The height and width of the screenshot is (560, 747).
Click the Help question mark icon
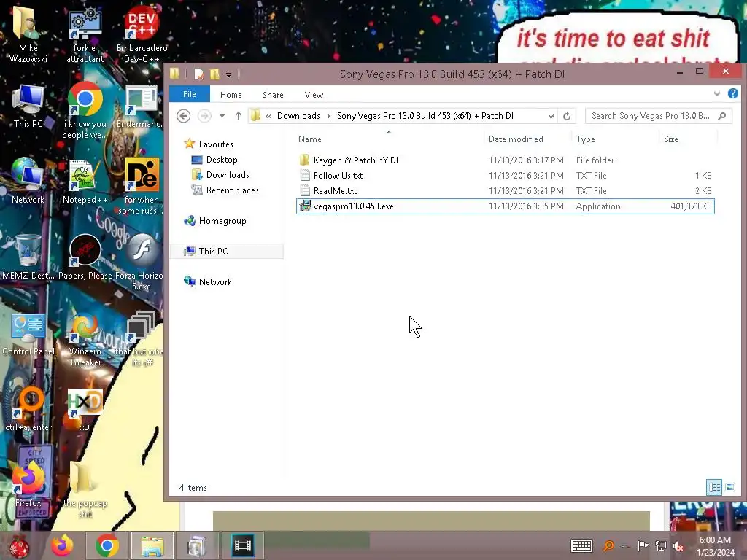point(732,93)
